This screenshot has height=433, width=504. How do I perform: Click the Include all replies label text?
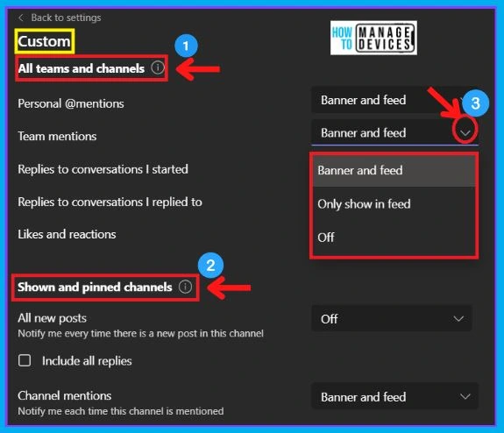tap(87, 361)
